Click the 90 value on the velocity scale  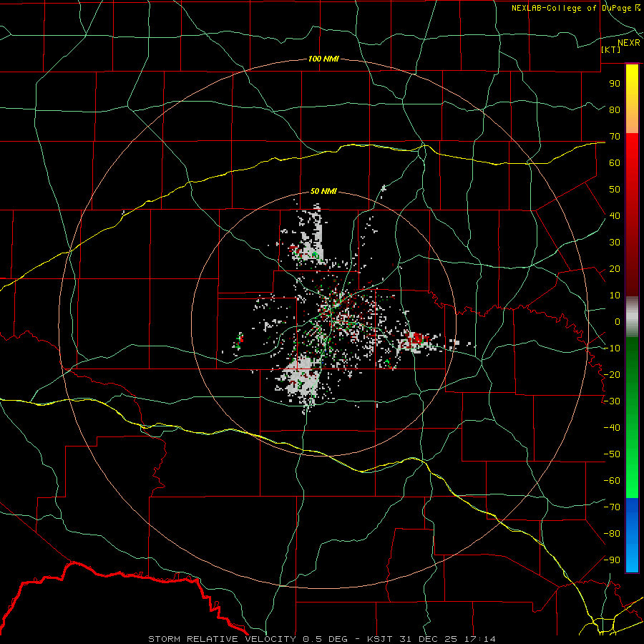(x=615, y=84)
